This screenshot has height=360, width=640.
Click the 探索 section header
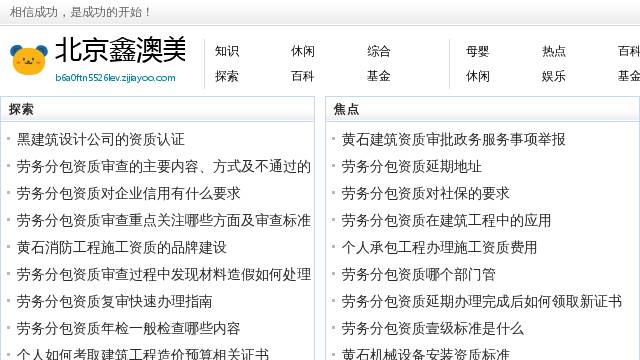click(21, 109)
